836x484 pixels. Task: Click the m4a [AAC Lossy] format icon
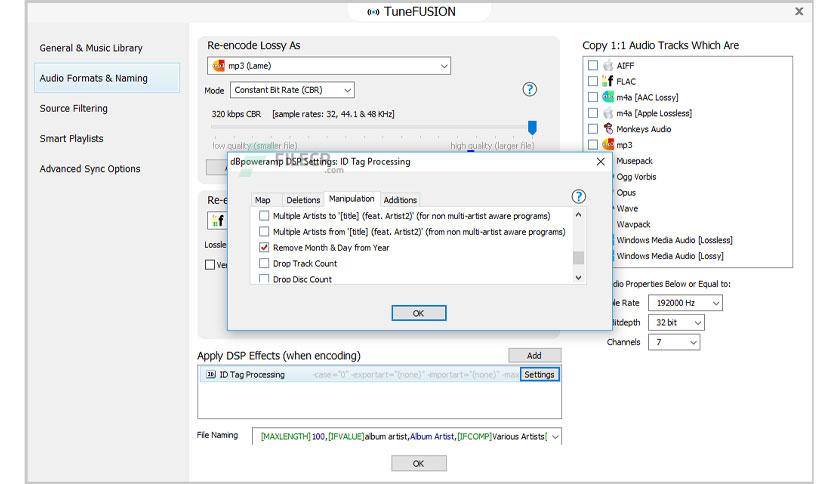click(x=608, y=97)
